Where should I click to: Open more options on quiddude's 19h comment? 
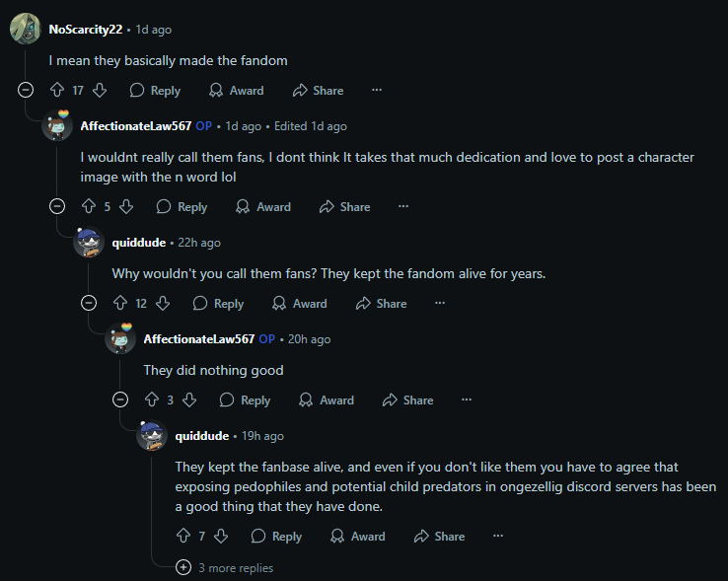tap(497, 537)
